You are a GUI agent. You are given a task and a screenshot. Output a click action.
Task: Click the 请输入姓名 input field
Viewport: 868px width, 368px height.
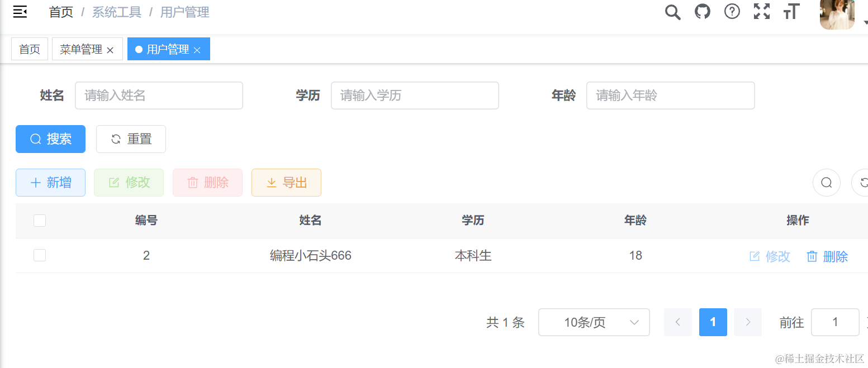(x=159, y=95)
